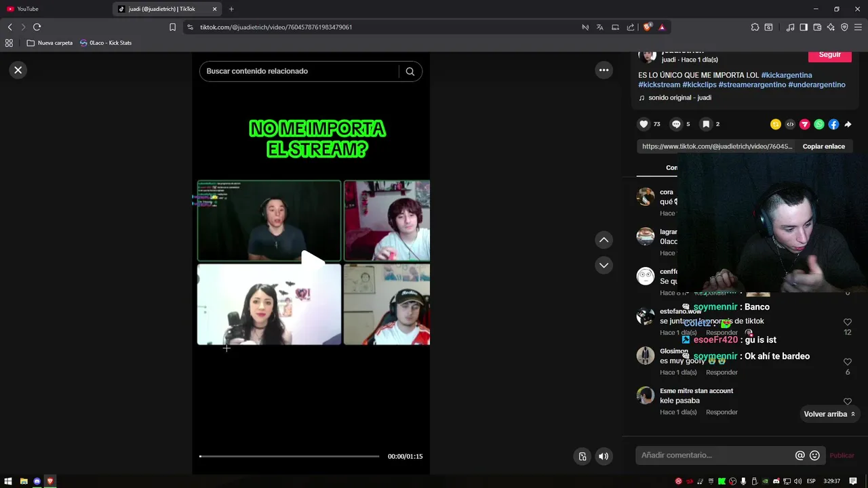Click the search magnifier icon
Viewport: 868px width, 488px height.
click(410, 71)
